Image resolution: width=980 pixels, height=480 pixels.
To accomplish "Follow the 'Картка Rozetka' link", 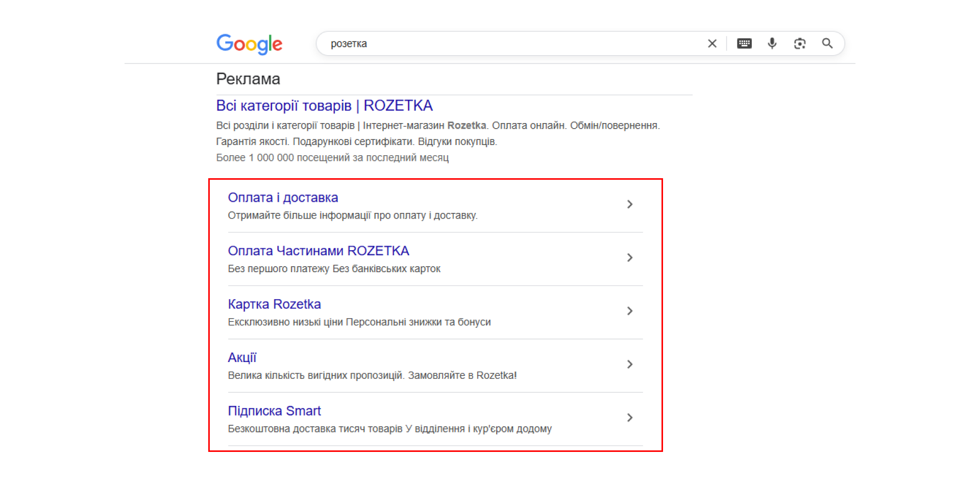I will (274, 304).
